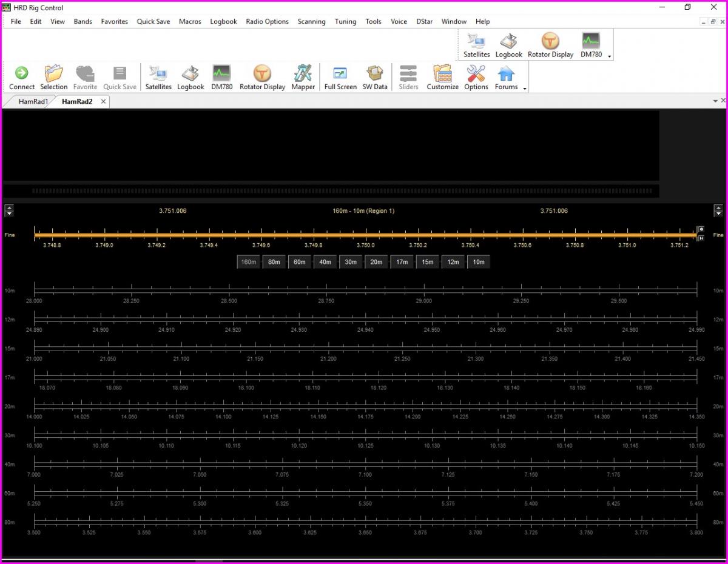Viewport: 728px width, 564px height.
Task: Open SW Data from the toolbar
Action: point(375,74)
